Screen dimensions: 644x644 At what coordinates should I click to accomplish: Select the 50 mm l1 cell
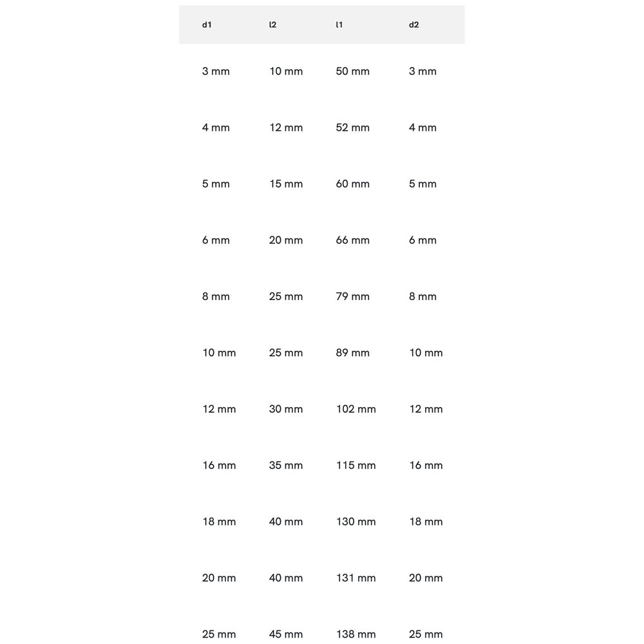pos(353,71)
